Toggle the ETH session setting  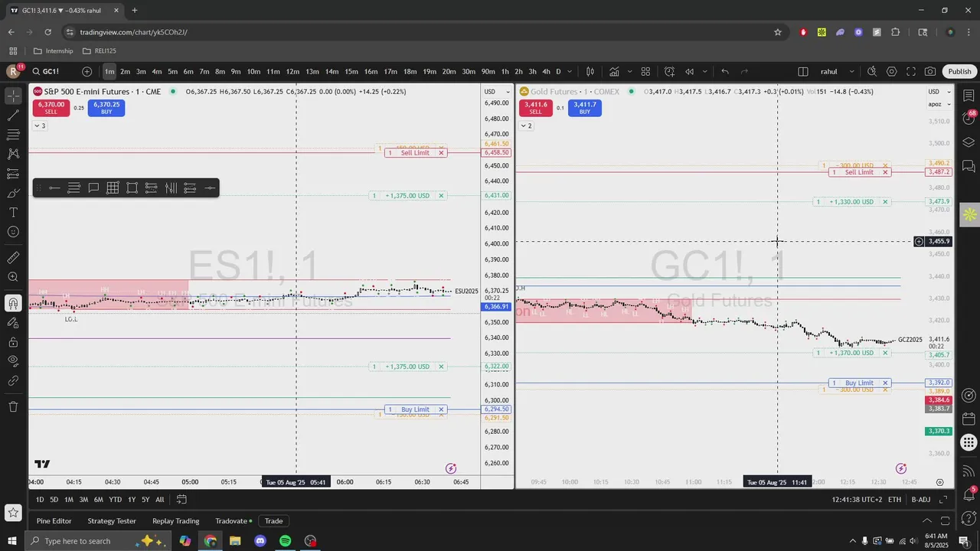click(894, 500)
